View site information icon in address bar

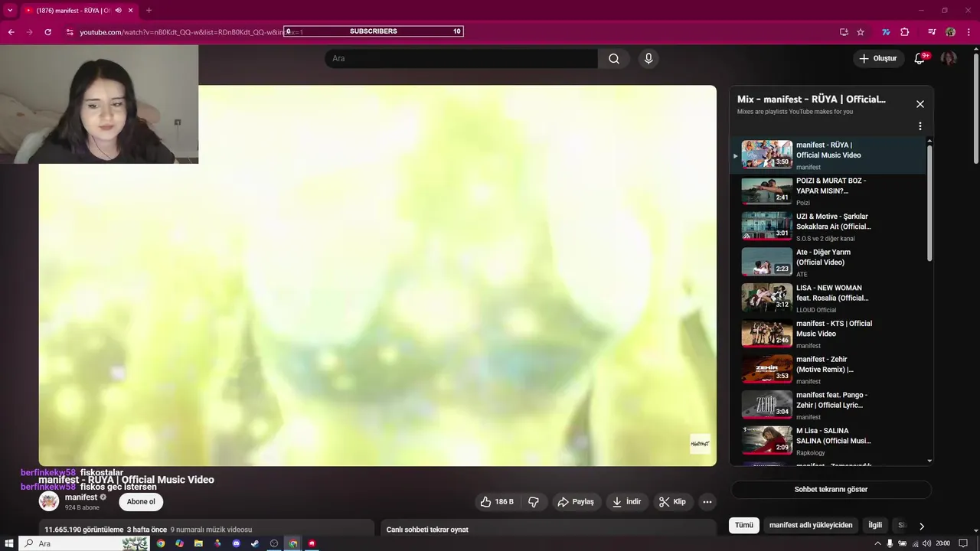tap(70, 32)
